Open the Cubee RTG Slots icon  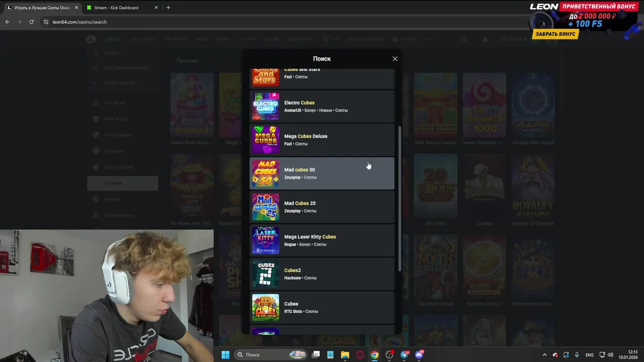pyautogui.click(x=266, y=308)
